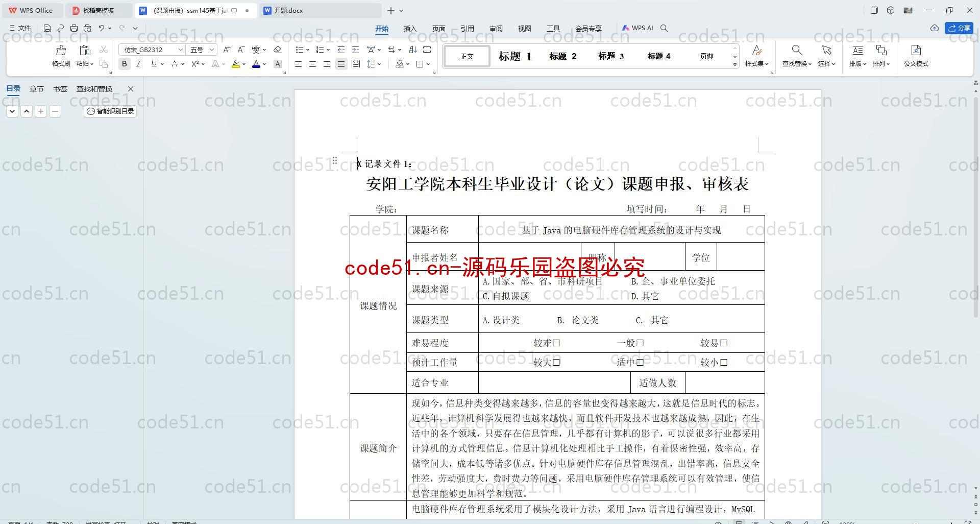Decrease paragraph indent
The width and height of the screenshot is (980, 524).
point(341,50)
